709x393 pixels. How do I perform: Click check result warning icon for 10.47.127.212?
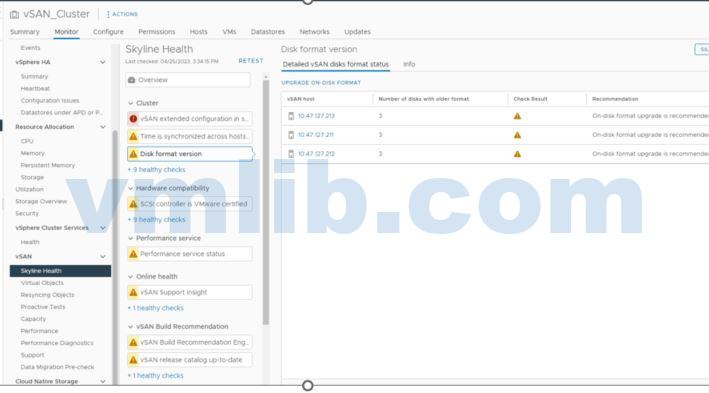pyautogui.click(x=517, y=154)
